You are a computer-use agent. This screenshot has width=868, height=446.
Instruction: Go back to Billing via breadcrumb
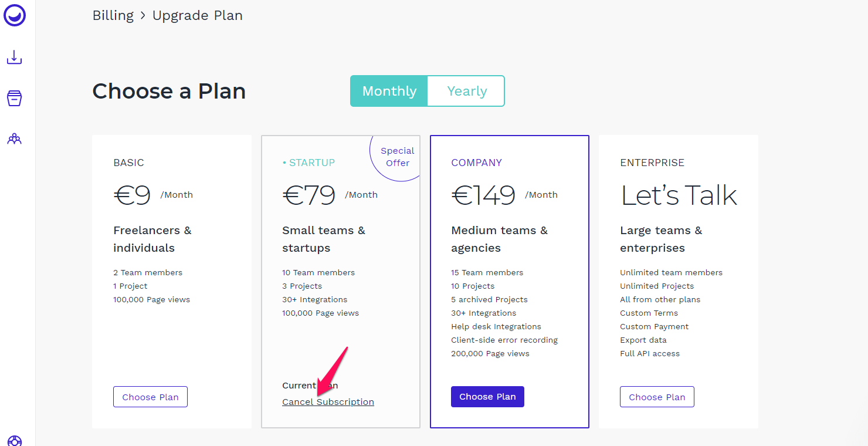click(113, 15)
